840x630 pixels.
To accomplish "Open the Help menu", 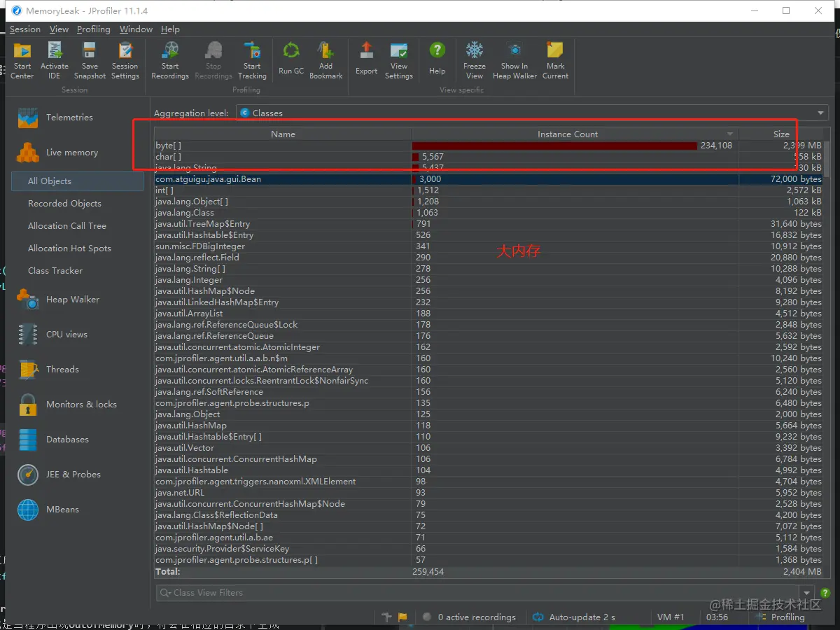I will click(x=170, y=29).
